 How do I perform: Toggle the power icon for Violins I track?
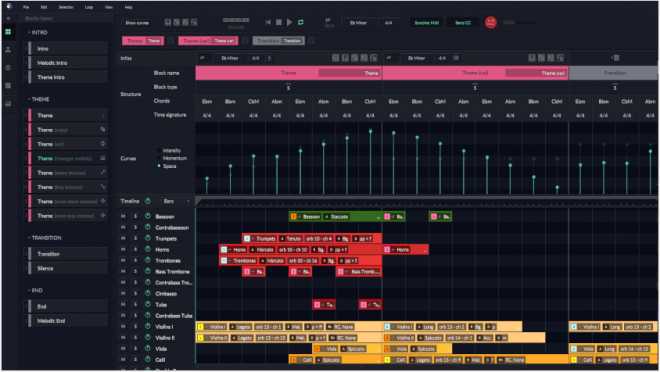(148, 326)
